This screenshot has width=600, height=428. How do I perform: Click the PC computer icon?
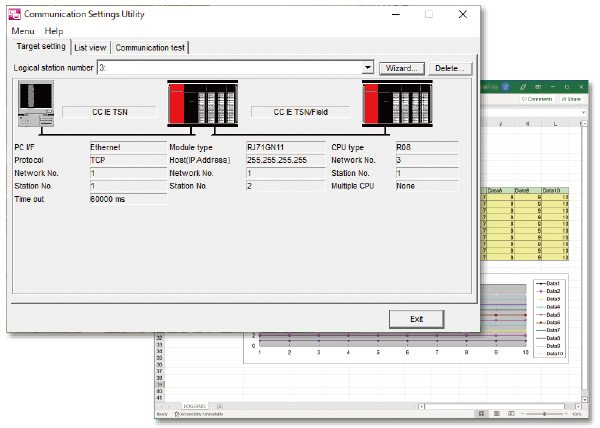[36, 103]
